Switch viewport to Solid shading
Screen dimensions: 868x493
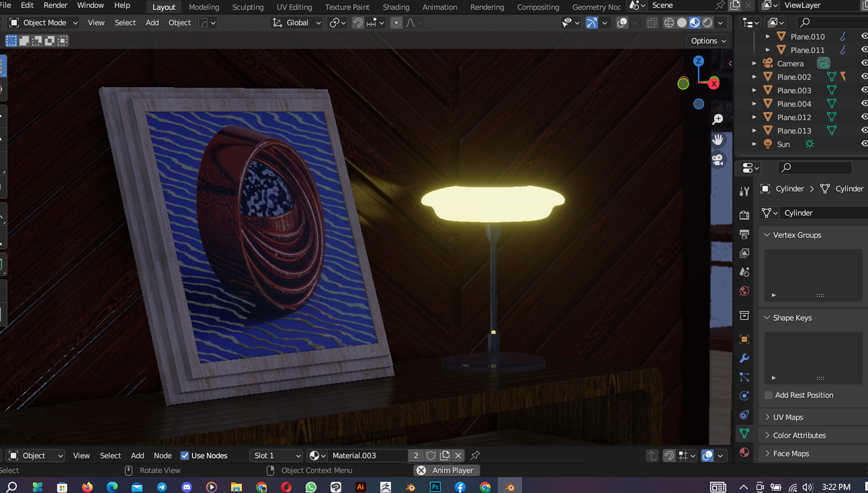tap(682, 23)
